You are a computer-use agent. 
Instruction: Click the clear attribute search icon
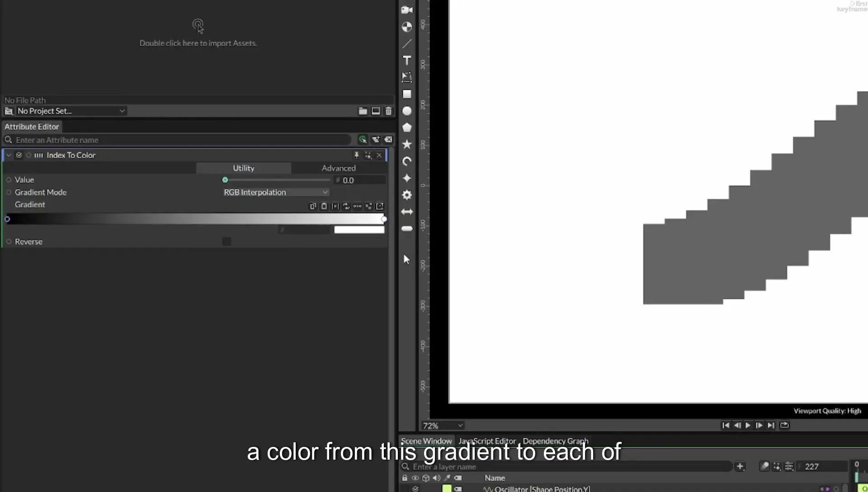coord(388,140)
